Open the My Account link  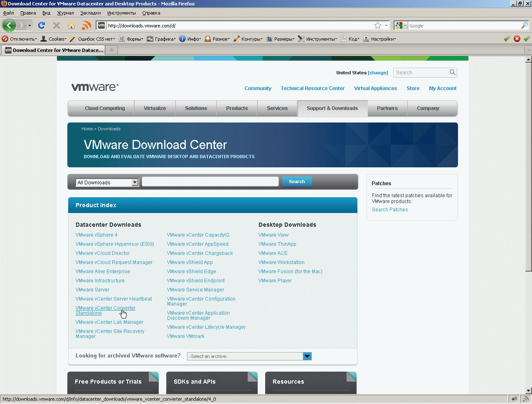443,88
